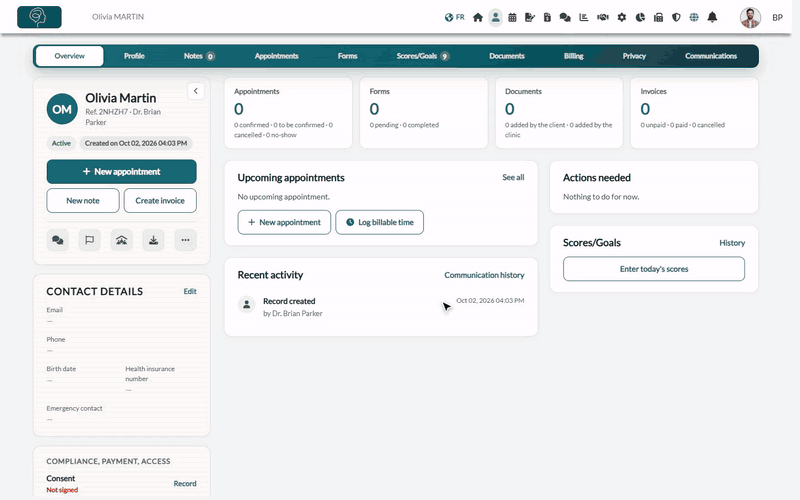Click the flag icon under client card
This screenshot has height=500, width=800.
[x=89, y=240]
